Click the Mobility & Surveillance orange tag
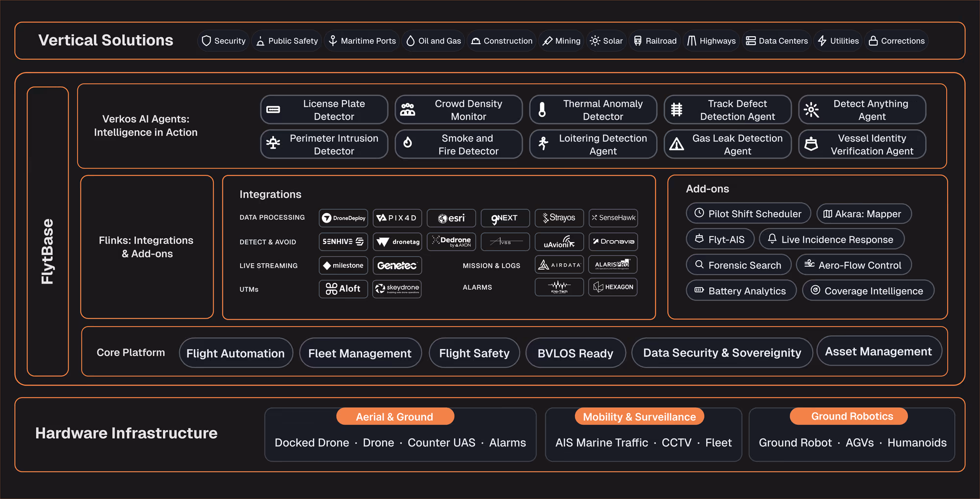This screenshot has height=499, width=980. [x=639, y=417]
